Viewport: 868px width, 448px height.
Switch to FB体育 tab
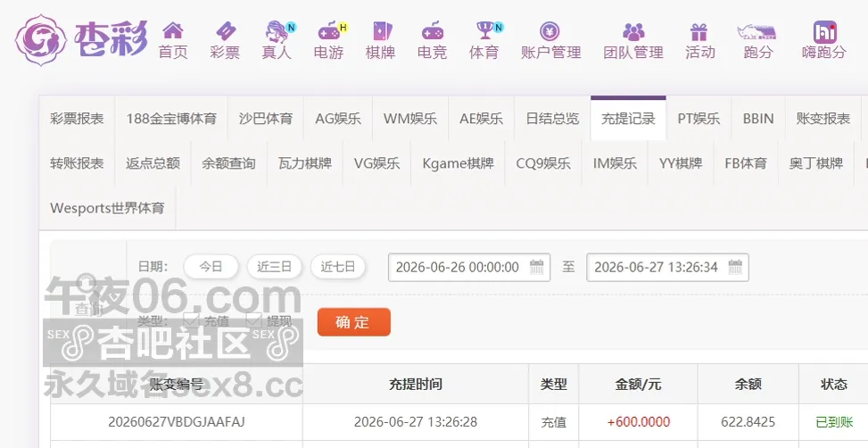click(x=746, y=162)
